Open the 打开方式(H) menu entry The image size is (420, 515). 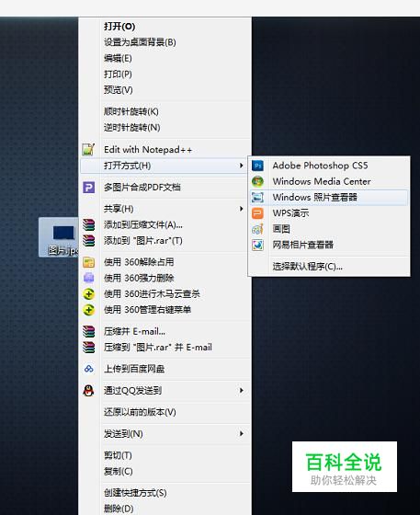[166, 166]
